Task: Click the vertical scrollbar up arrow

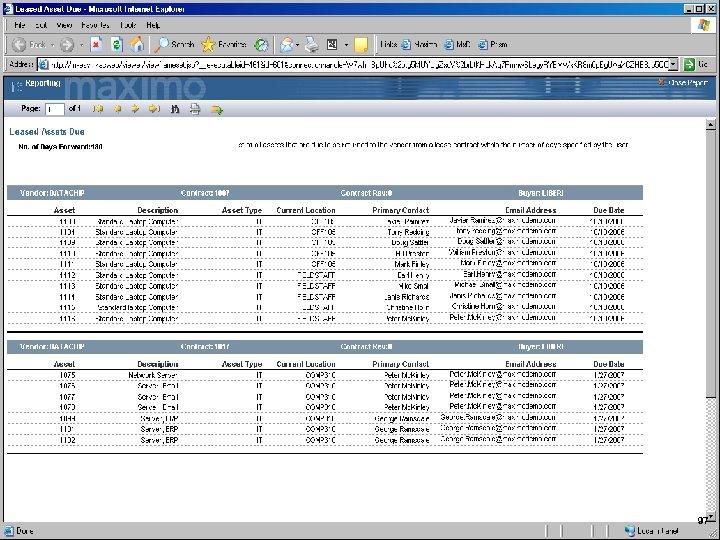Action: click(x=710, y=124)
